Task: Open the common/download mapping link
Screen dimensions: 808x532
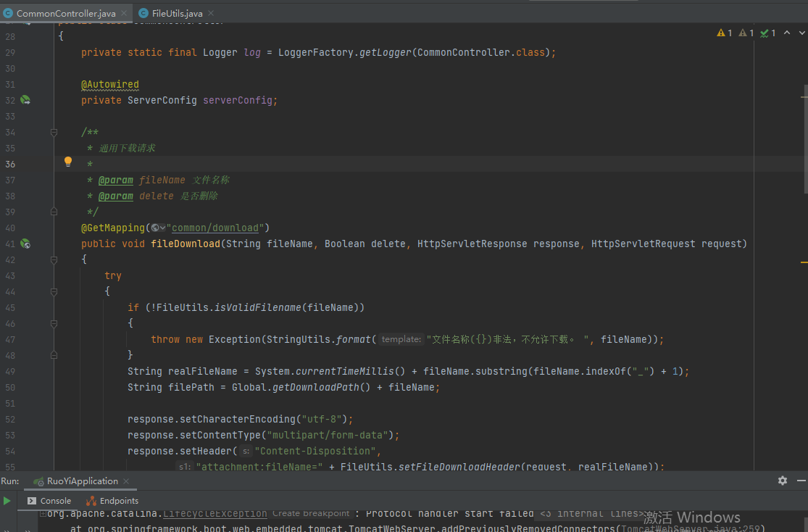Action: coord(215,228)
